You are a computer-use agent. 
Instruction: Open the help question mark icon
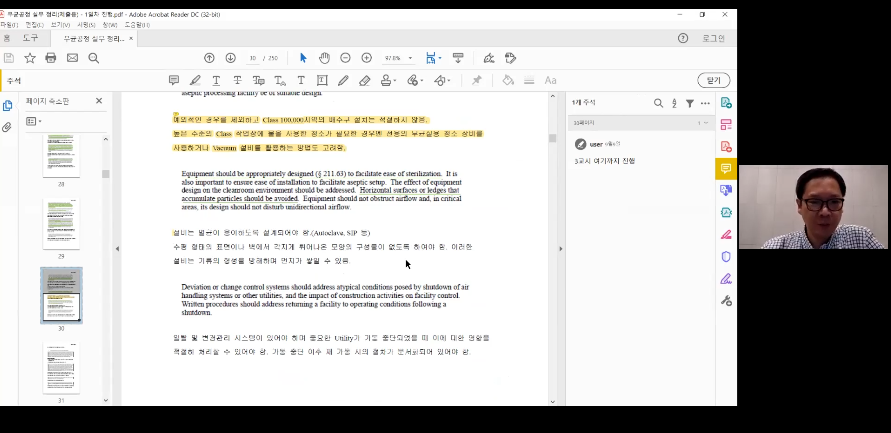coord(683,38)
